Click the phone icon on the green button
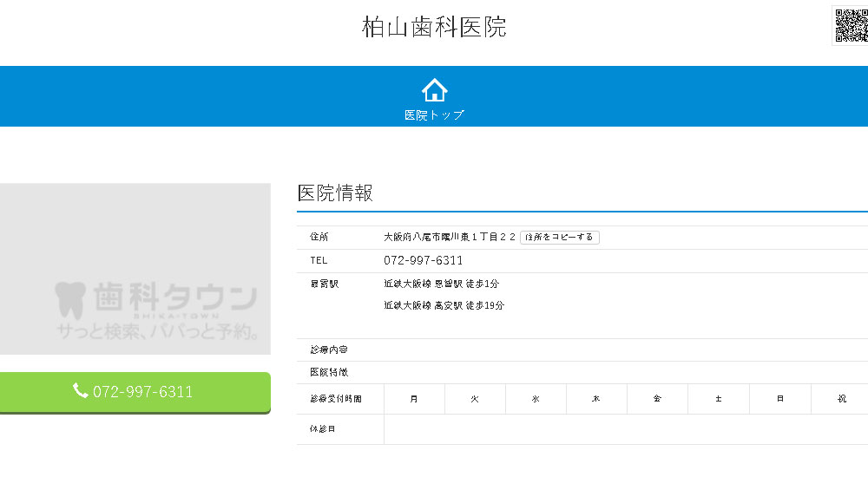Screen dimensions: 868x477 click(81, 391)
